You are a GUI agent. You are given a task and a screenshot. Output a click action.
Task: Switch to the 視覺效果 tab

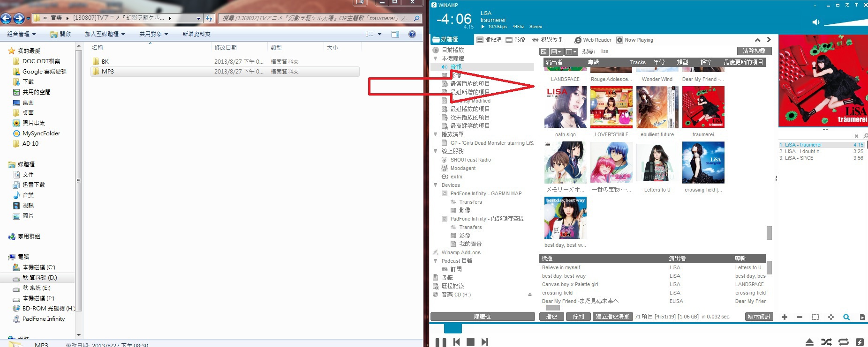click(x=547, y=40)
